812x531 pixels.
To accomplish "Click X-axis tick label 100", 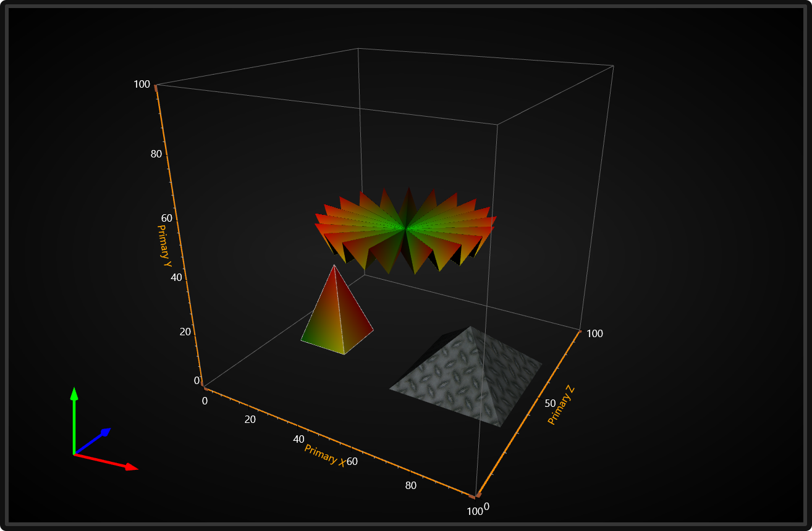I will click(475, 511).
